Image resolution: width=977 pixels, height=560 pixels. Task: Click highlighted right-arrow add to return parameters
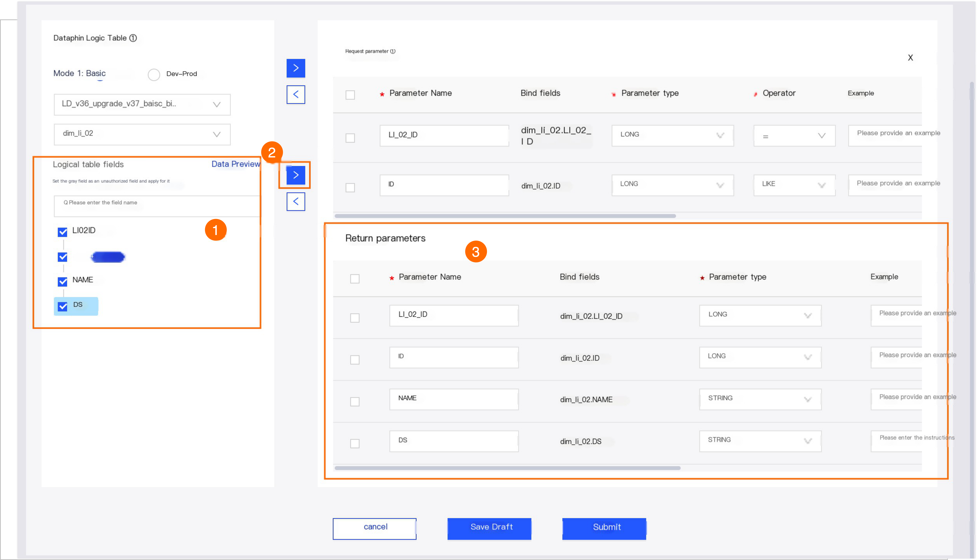point(295,175)
